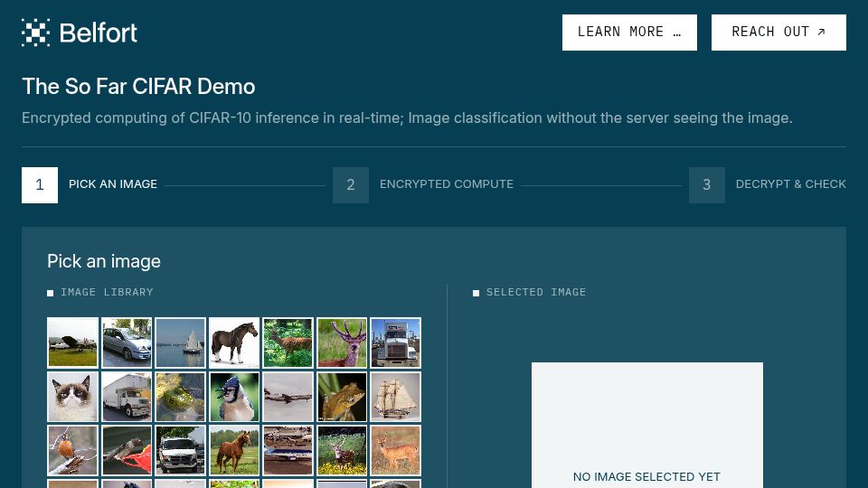Choose the white box truck thumbnail
This screenshot has height=488, width=868.
[127, 396]
